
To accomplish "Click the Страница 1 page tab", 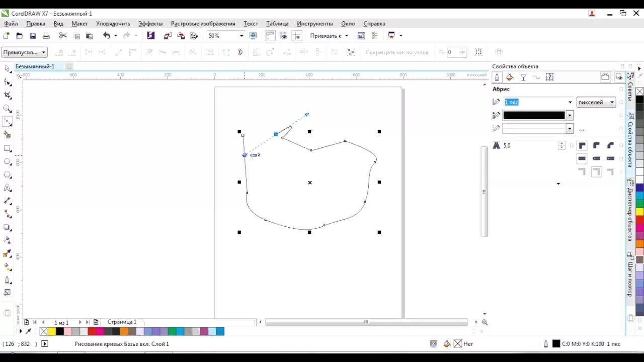I will (122, 322).
